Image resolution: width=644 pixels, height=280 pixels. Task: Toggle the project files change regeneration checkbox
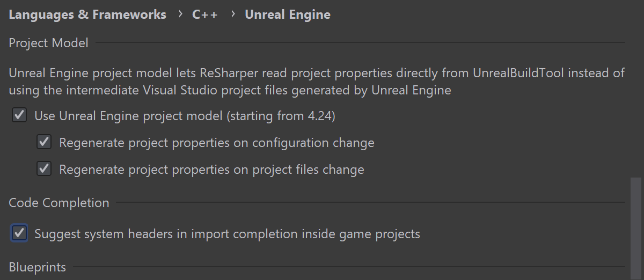pos(44,170)
